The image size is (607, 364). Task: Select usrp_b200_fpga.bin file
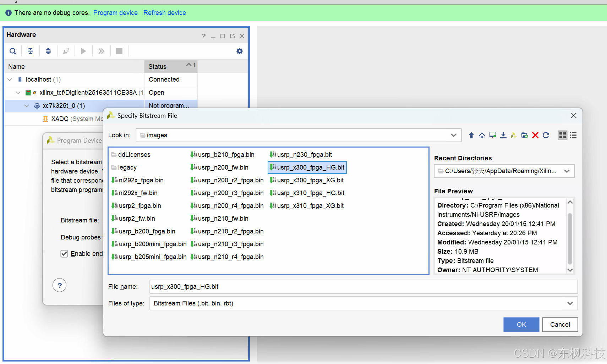(x=143, y=231)
